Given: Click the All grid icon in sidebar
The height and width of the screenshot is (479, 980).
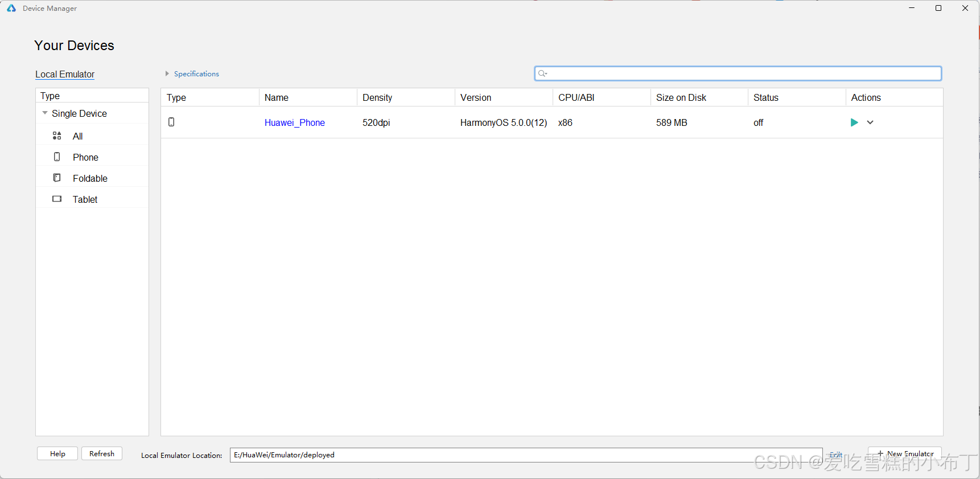Looking at the screenshot, I should [57, 136].
